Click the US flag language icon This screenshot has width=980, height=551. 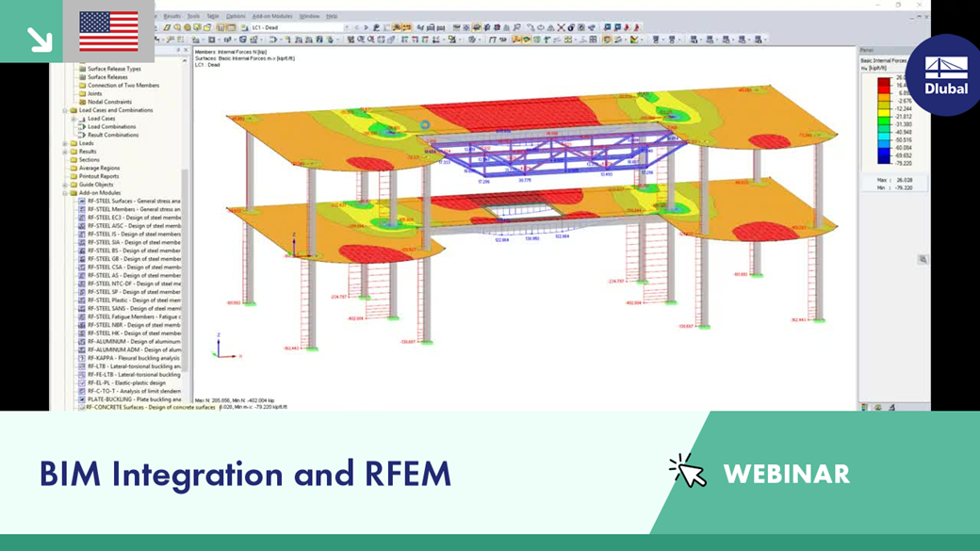click(108, 31)
